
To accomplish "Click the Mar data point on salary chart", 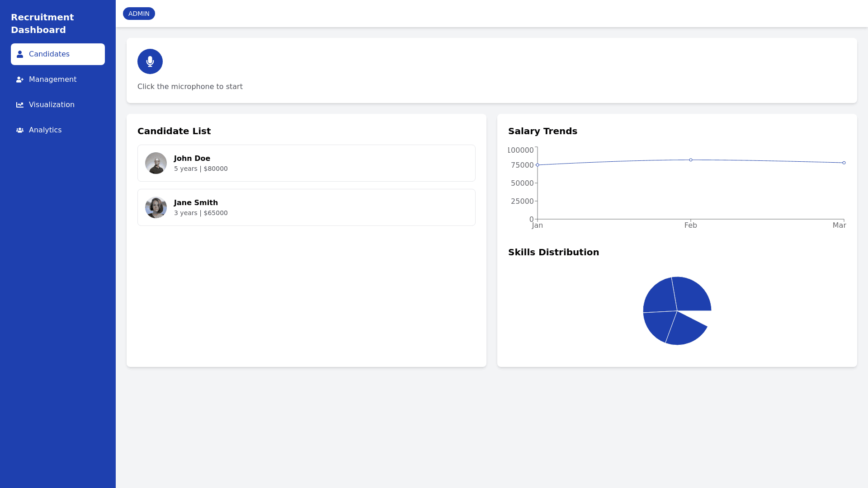I will [844, 163].
